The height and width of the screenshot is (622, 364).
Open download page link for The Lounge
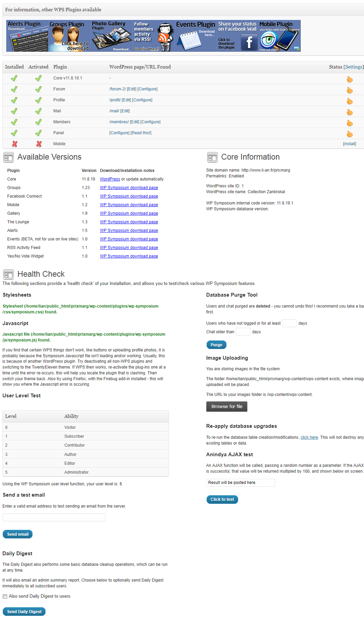pyautogui.click(x=129, y=222)
